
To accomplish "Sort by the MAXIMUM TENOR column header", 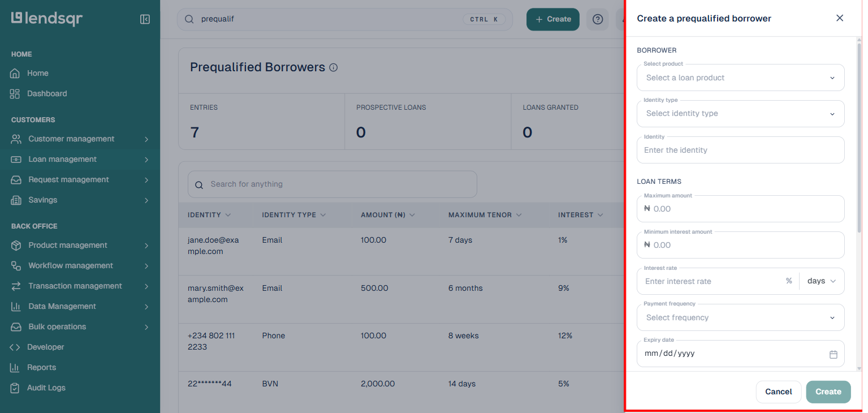I will [485, 215].
